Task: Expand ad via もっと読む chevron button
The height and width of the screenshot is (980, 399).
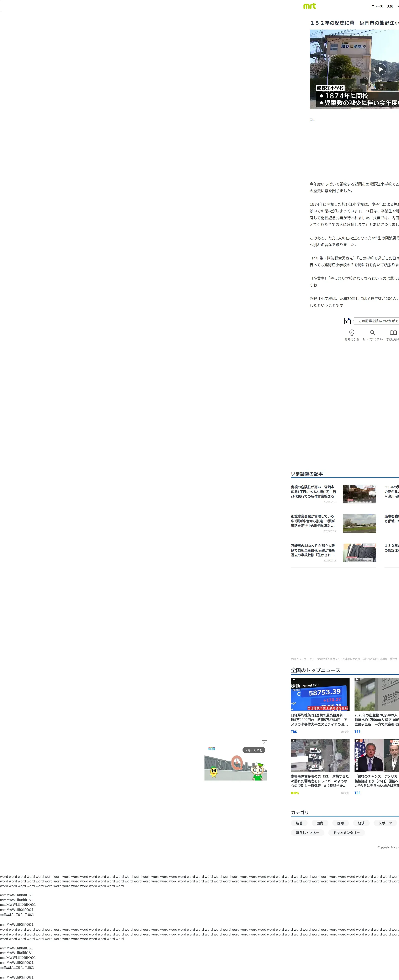Action: pyautogui.click(x=254, y=750)
